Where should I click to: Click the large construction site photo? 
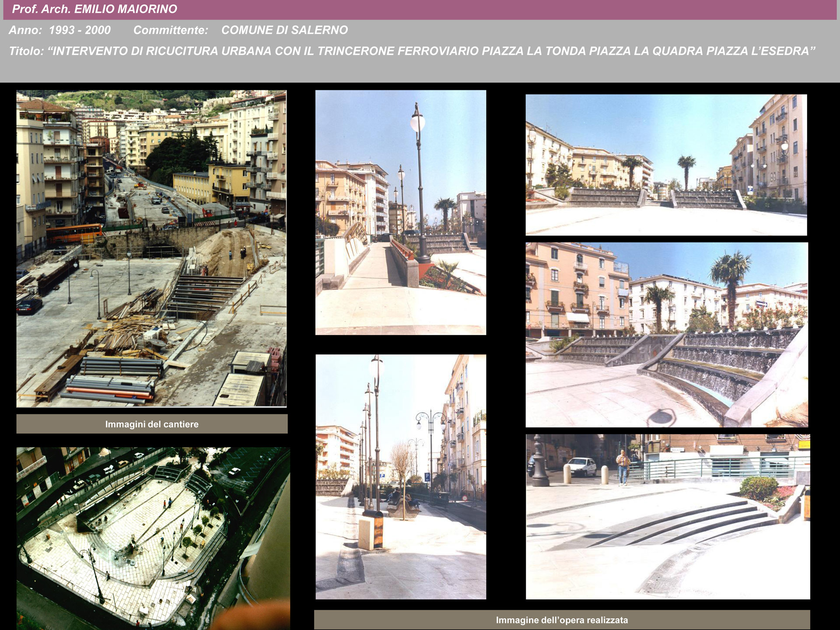click(x=151, y=248)
